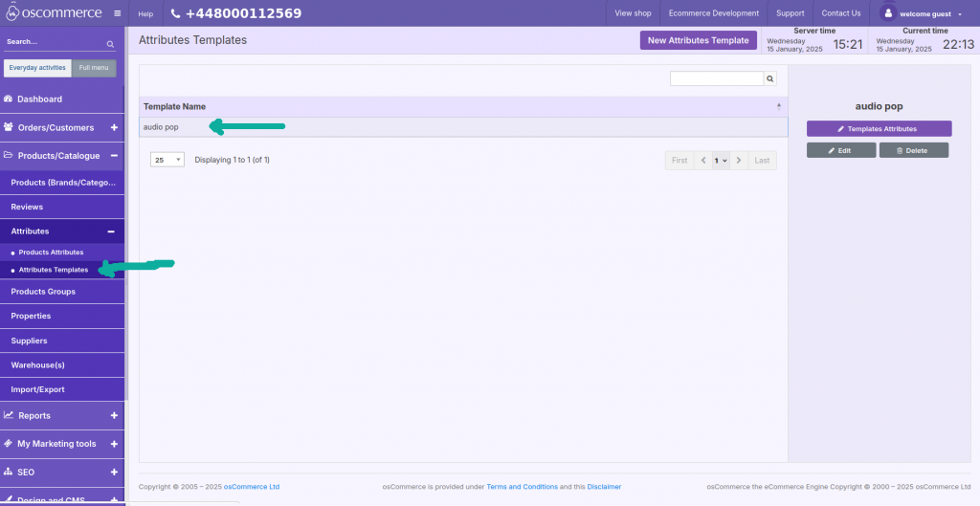Viewport: 980px width, 506px height.
Task: Toggle the hamburger menu icon
Action: pyautogui.click(x=118, y=13)
